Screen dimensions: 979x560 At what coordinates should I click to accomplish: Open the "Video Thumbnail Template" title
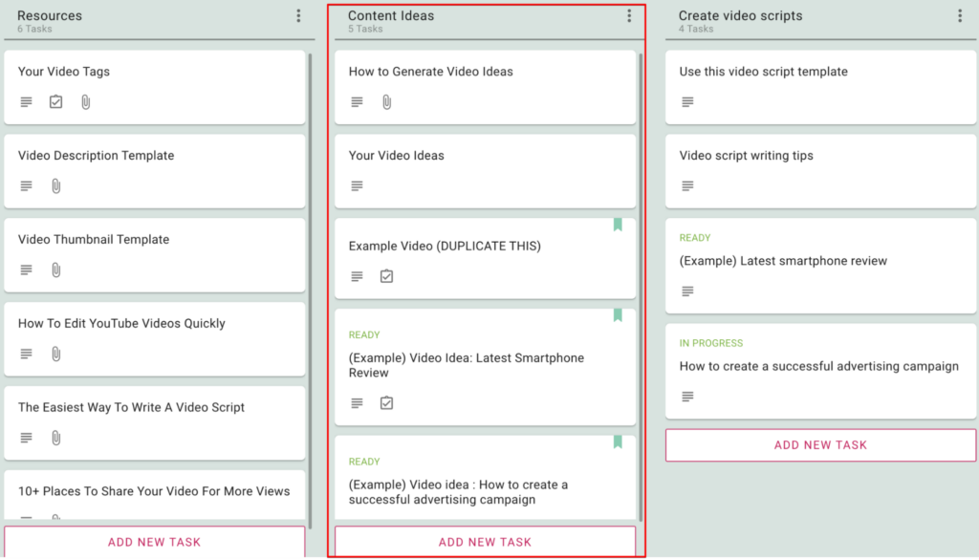[x=94, y=240]
